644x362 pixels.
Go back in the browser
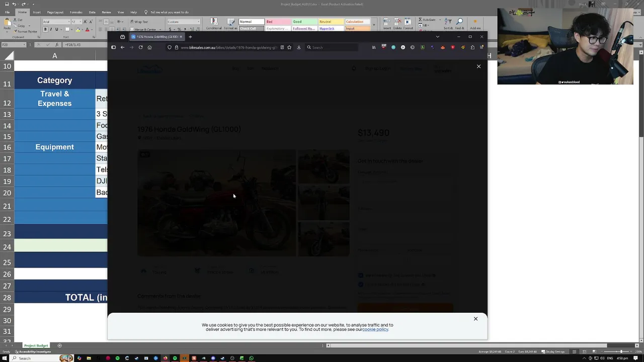(122, 47)
